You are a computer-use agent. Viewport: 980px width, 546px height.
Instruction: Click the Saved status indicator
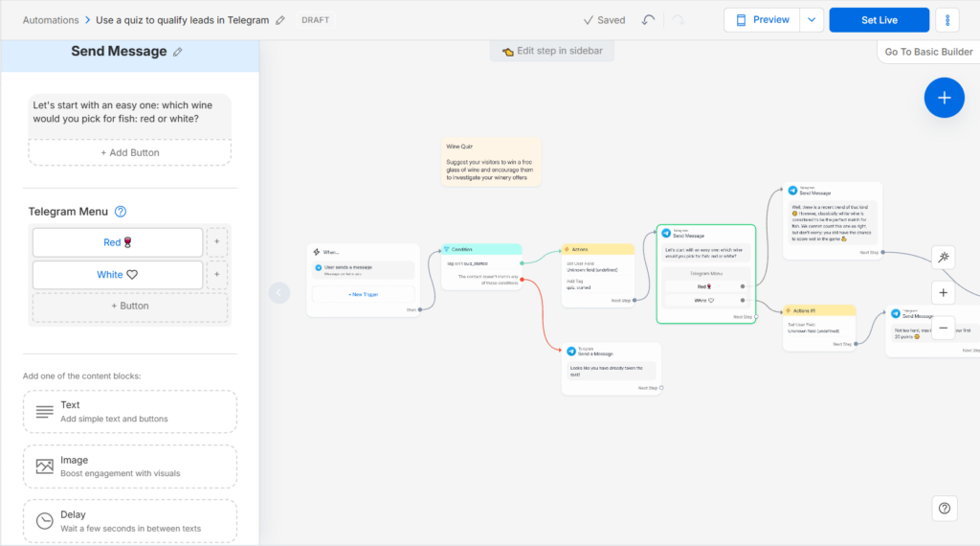pyautogui.click(x=605, y=20)
